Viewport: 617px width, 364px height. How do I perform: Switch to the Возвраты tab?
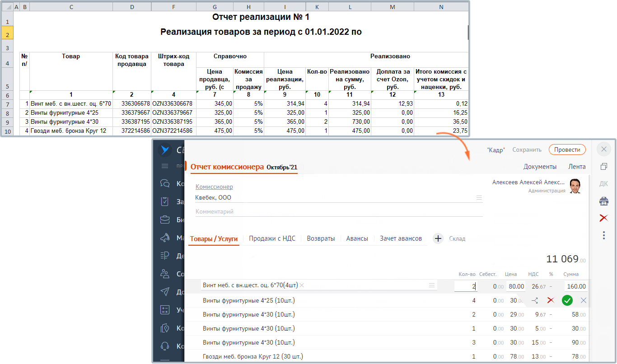[x=321, y=238]
